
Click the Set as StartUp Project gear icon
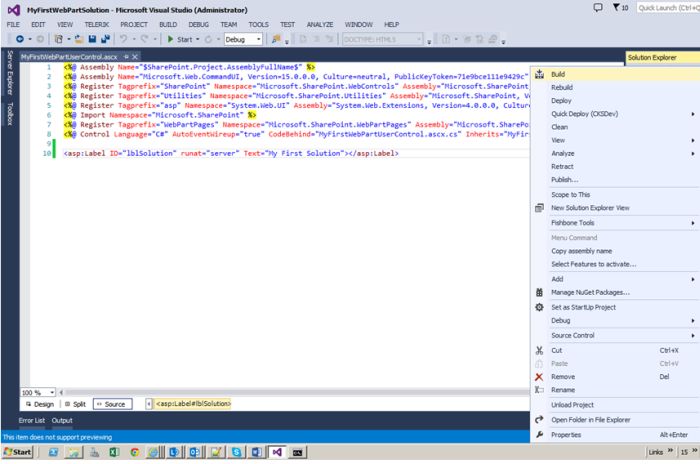point(540,307)
